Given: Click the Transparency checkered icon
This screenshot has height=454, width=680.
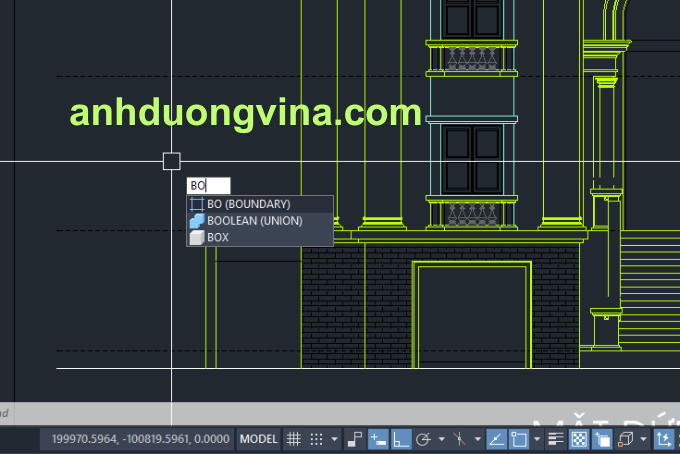Looking at the screenshot, I should pyautogui.click(x=579, y=439).
